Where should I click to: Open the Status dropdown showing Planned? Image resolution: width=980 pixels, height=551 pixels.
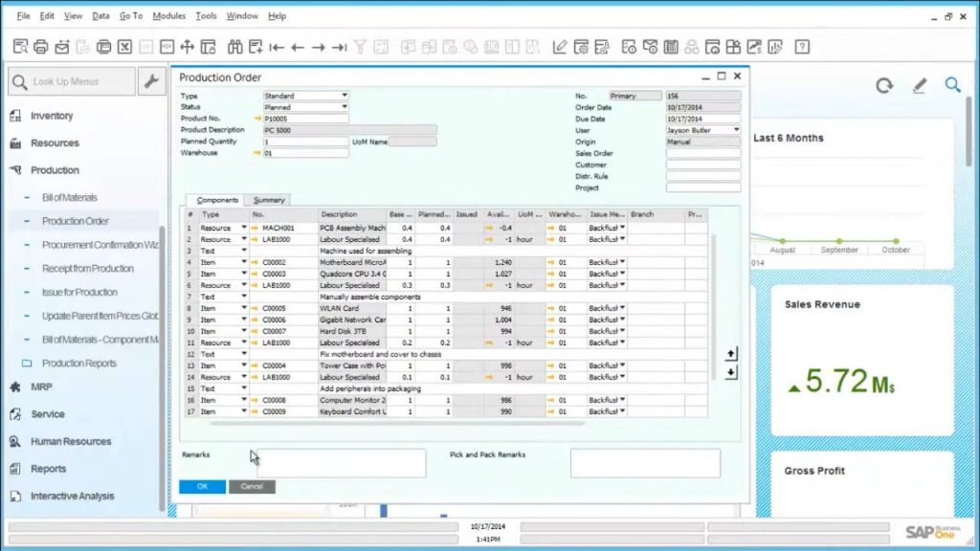pos(345,107)
